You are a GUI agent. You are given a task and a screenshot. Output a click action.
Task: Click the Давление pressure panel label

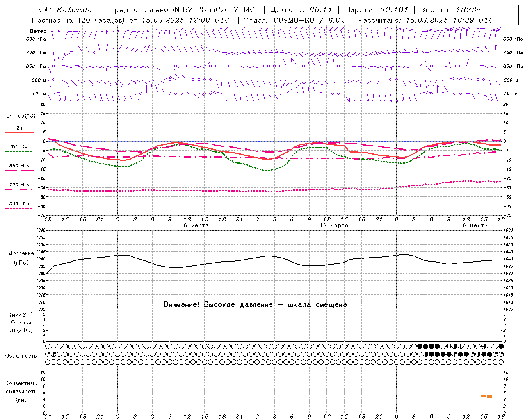point(21,253)
